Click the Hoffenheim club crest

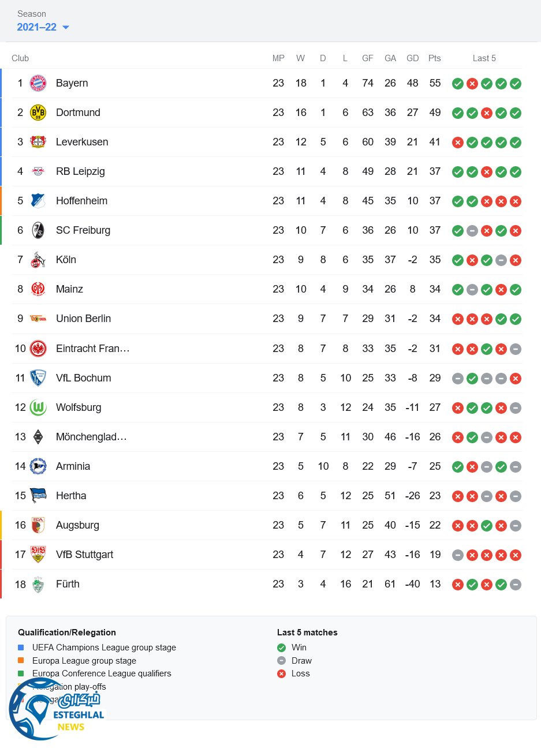[x=38, y=201]
